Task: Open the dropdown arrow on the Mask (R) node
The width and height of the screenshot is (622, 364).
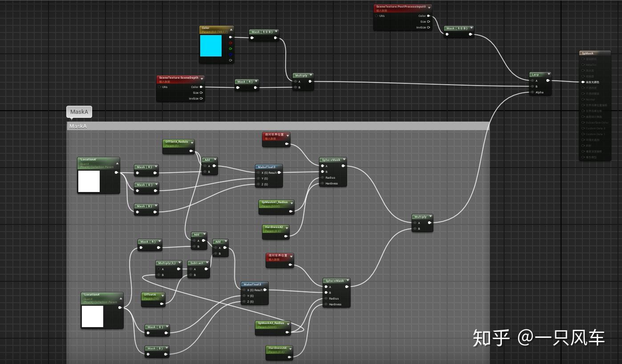Action: coord(256,81)
